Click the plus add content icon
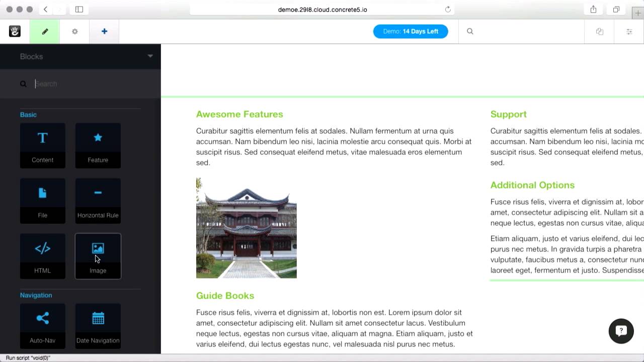This screenshot has width=644, height=362. (x=104, y=31)
